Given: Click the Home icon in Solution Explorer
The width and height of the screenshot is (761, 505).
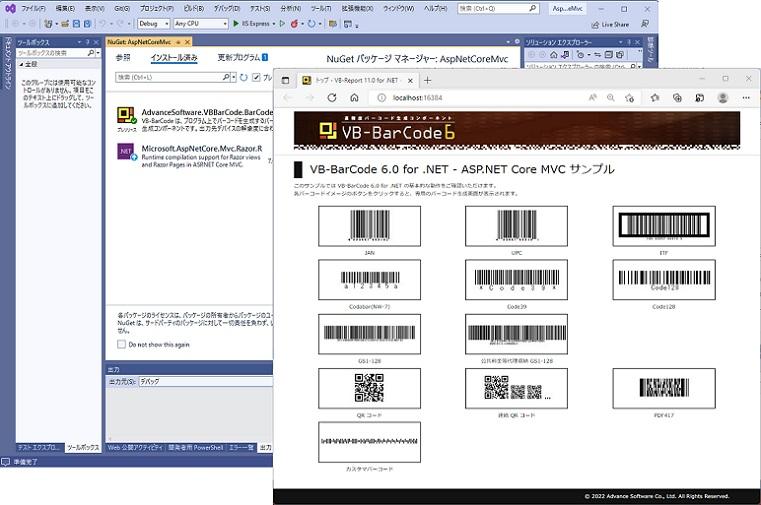Looking at the screenshot, I should [x=554, y=54].
